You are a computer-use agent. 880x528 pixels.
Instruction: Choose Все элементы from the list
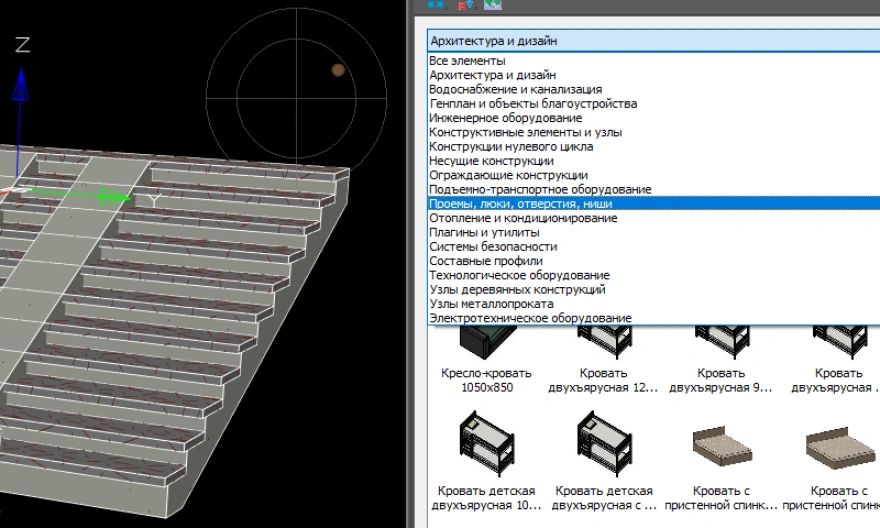[466, 61]
